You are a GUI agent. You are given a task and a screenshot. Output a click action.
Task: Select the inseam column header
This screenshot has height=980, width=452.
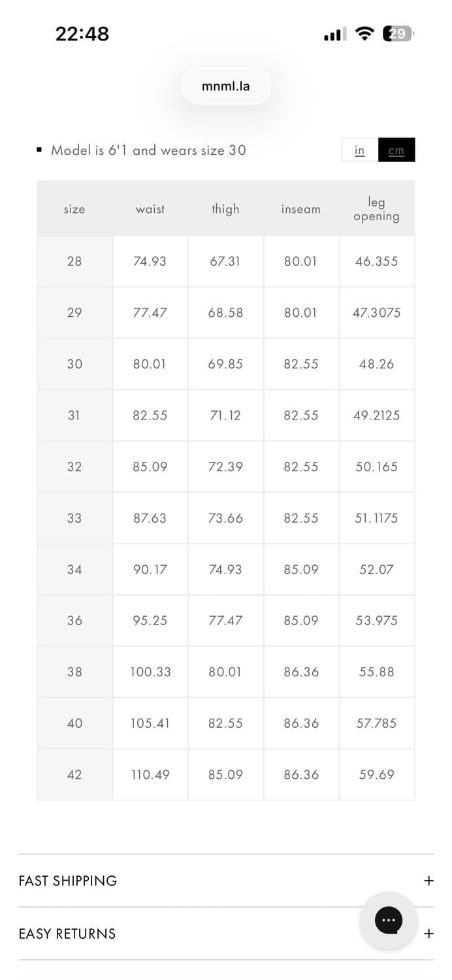(301, 209)
